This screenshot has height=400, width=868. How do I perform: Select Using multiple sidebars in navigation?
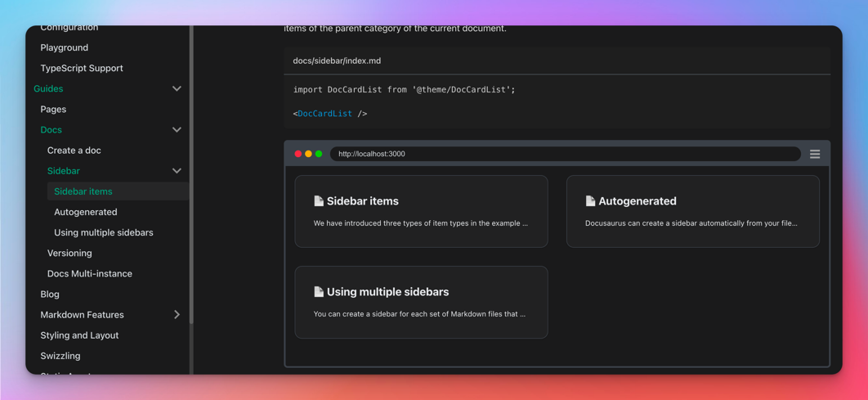click(104, 232)
